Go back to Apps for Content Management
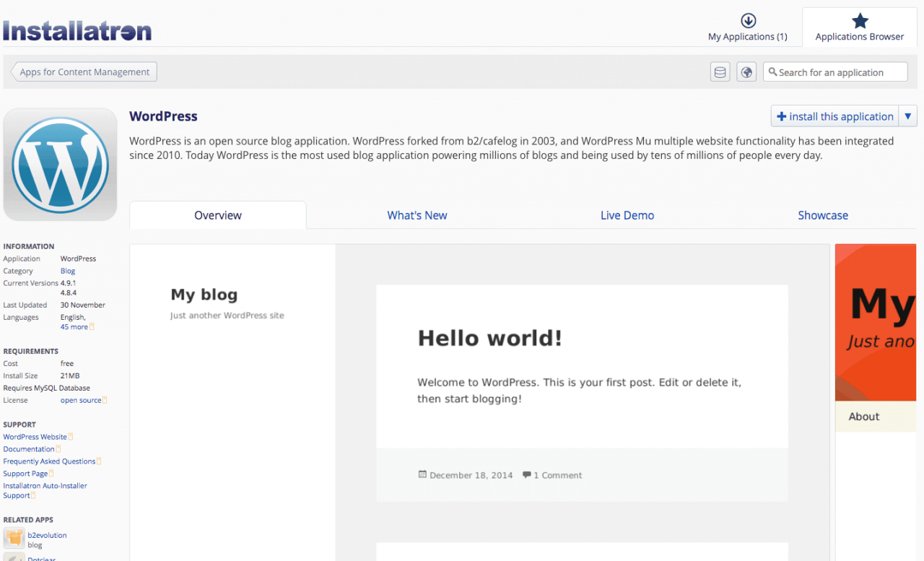Image resolution: width=924 pixels, height=561 pixels. (84, 72)
